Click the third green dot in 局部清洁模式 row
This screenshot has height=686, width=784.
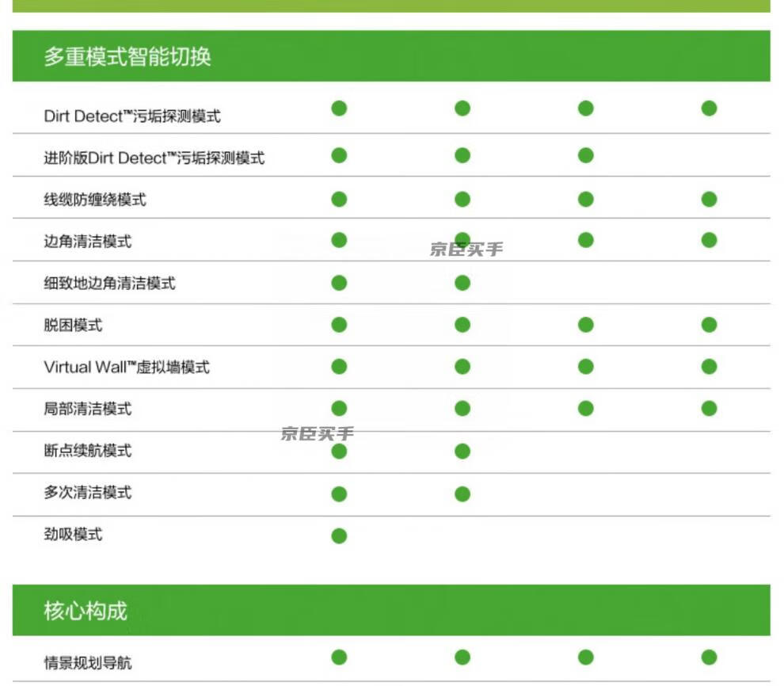585,408
